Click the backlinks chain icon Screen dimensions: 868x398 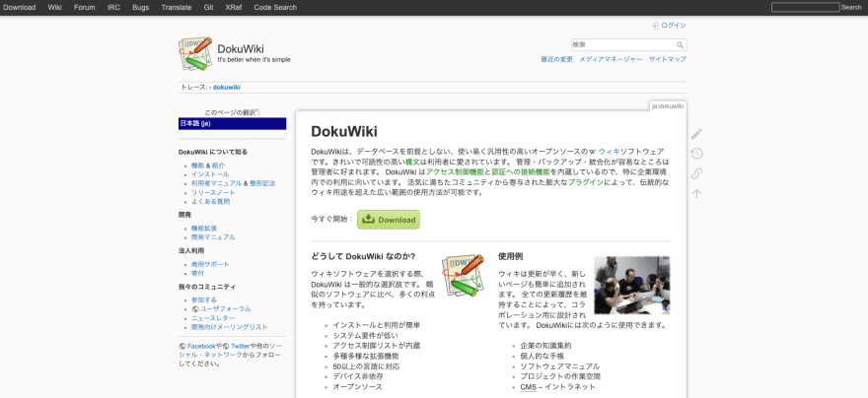tap(696, 173)
